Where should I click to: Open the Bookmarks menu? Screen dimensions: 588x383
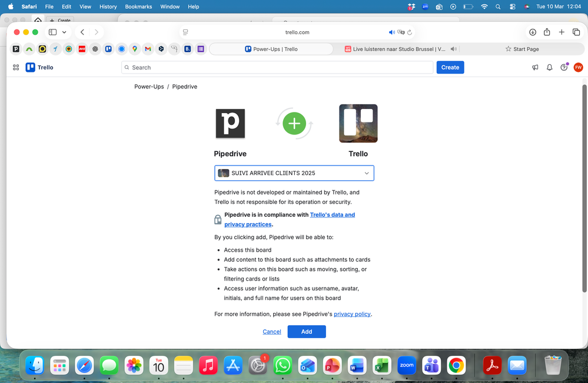click(138, 6)
